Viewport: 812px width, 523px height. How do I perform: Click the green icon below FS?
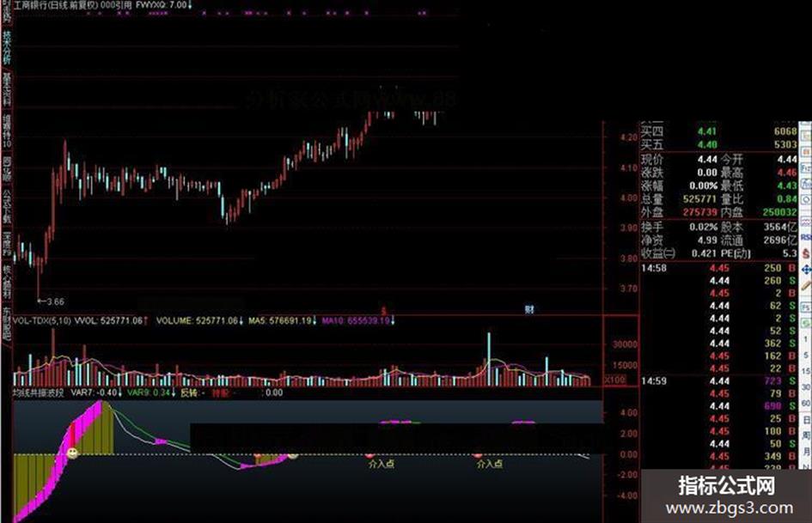pyautogui.click(x=806, y=323)
